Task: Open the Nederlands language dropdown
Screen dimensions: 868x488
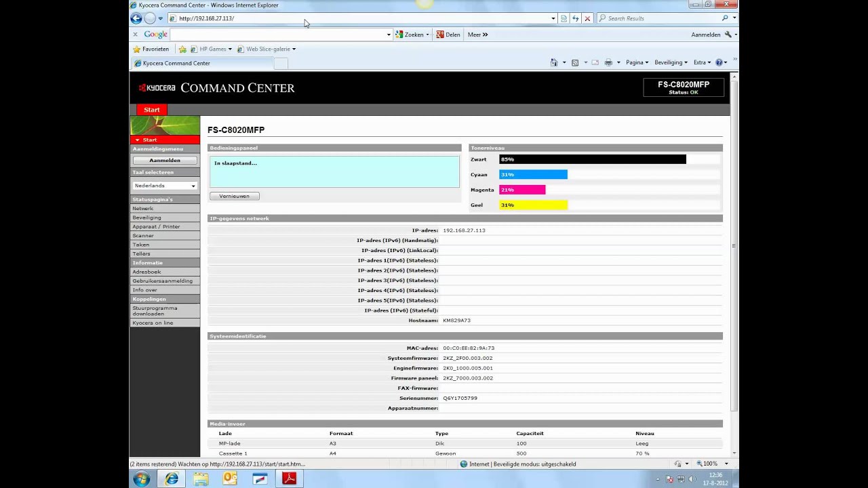Action: [165, 185]
